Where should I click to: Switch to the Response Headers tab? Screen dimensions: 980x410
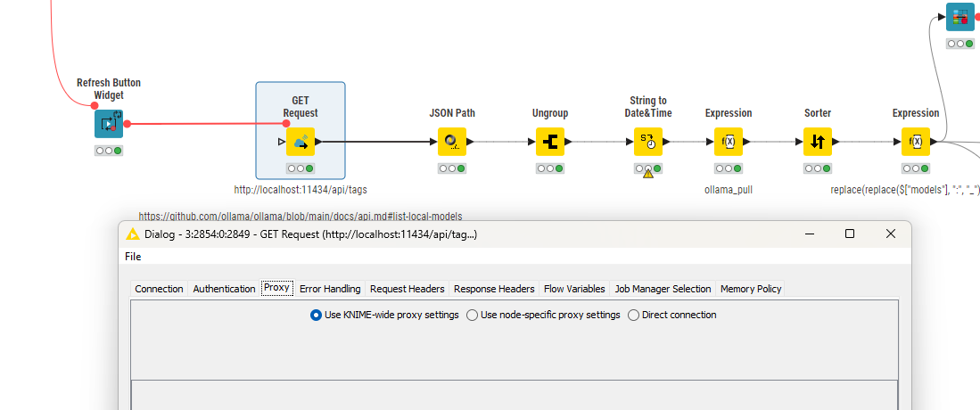[x=494, y=289]
